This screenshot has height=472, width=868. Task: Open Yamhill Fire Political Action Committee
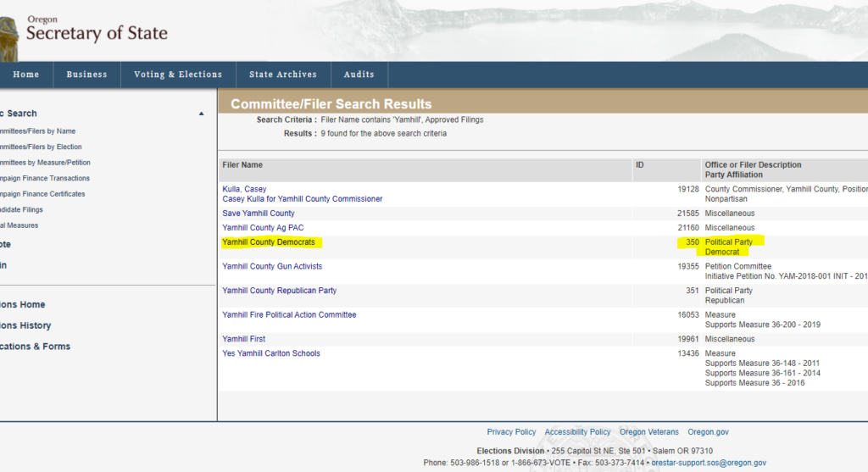[x=290, y=315]
